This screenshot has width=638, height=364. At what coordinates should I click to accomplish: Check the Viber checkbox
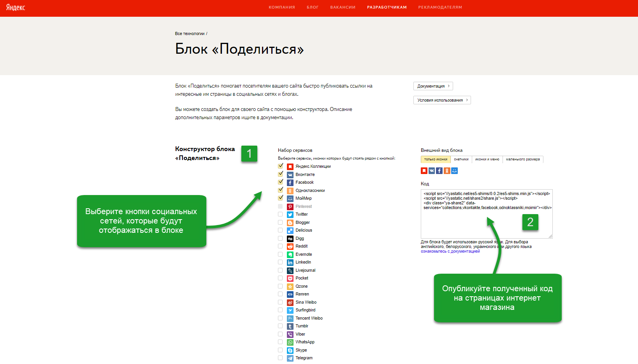pyautogui.click(x=280, y=334)
